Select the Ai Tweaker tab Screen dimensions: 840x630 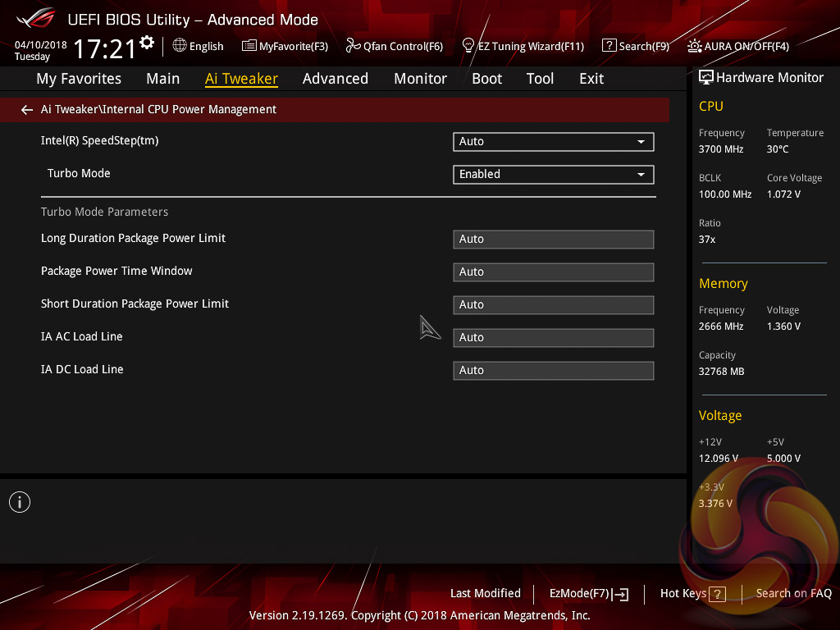point(241,79)
